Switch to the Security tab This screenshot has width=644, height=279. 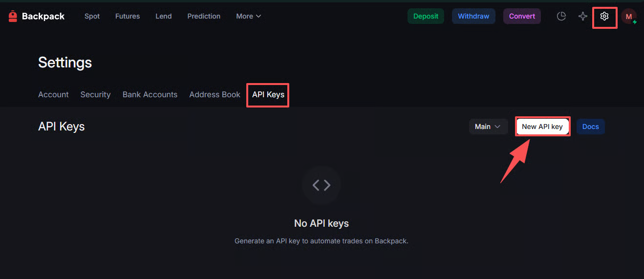click(95, 94)
